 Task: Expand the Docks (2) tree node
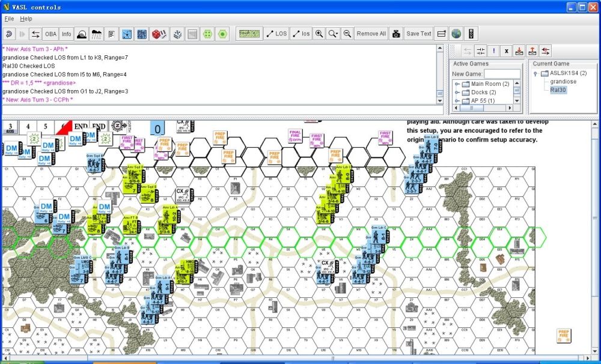point(457,93)
